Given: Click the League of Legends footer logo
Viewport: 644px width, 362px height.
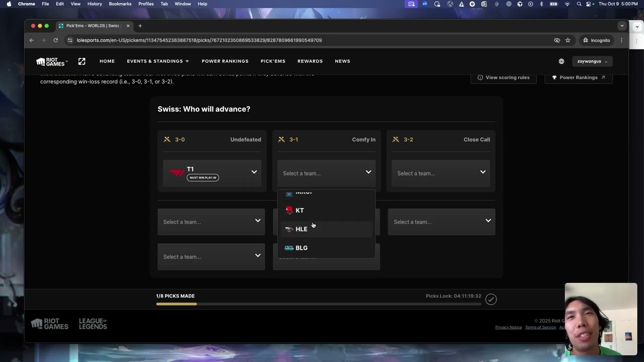Looking at the screenshot, I should coord(93,324).
